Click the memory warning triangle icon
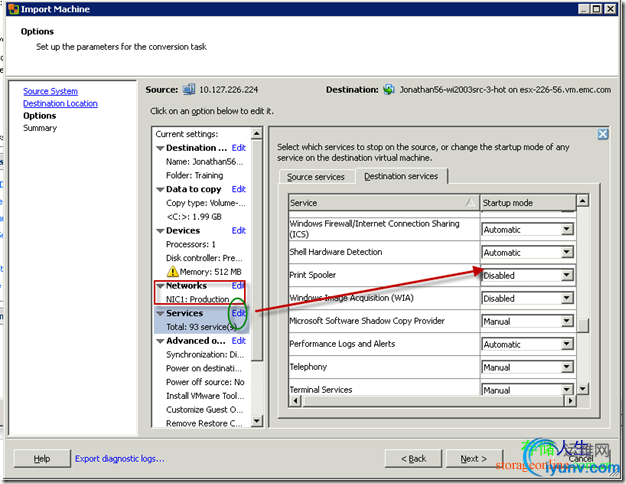The width and height of the screenshot is (626, 484). (172, 272)
